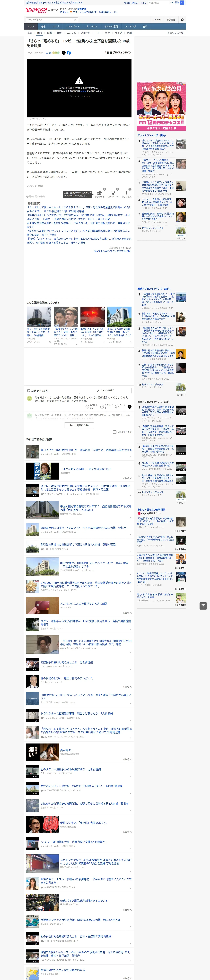
Task: Open 購入履歴 link
Action: coord(171,20)
